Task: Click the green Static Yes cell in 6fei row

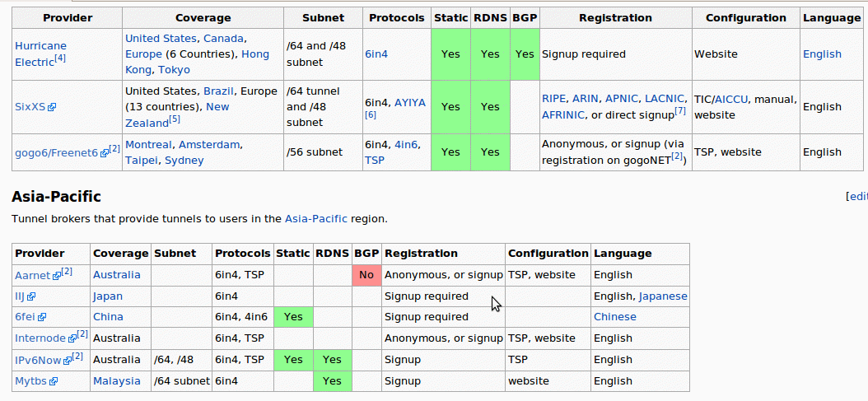Action: (x=293, y=317)
